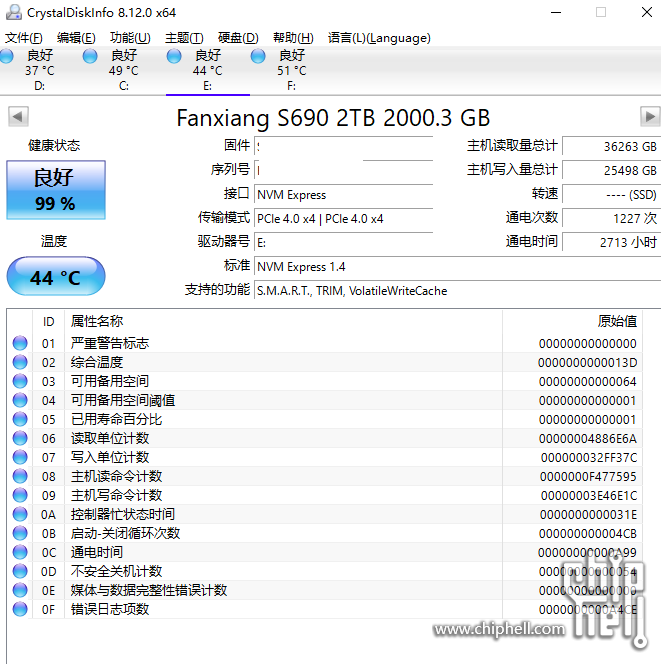Click the ID column header
The width and height of the screenshot is (661, 664).
pyautogui.click(x=48, y=322)
